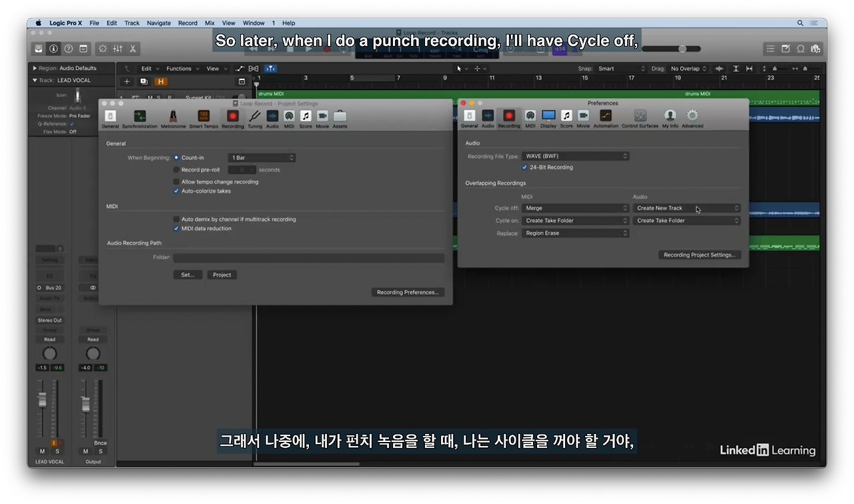
Task: Open the Editors scissors button
Action: [133, 49]
